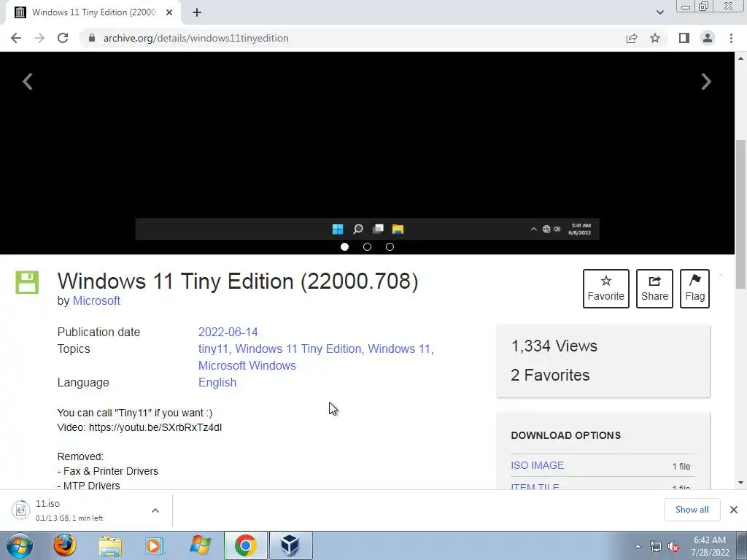Switch to Chrome in the taskbar
747x560 pixels.
click(x=245, y=545)
